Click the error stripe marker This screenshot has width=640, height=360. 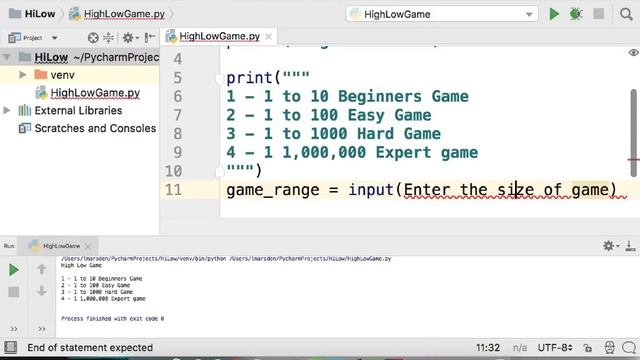(x=633, y=160)
